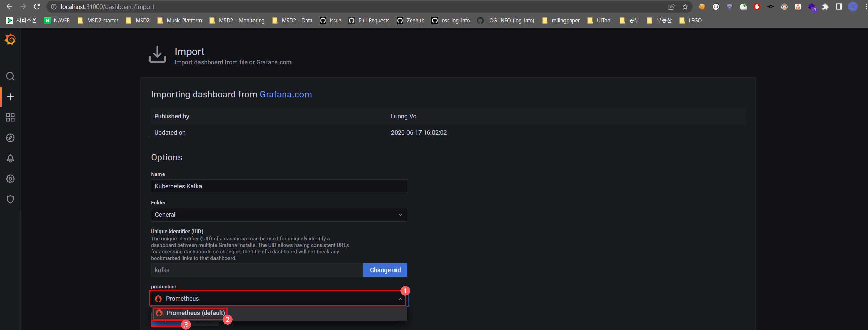Open the UITool bookmark folder

(x=599, y=21)
